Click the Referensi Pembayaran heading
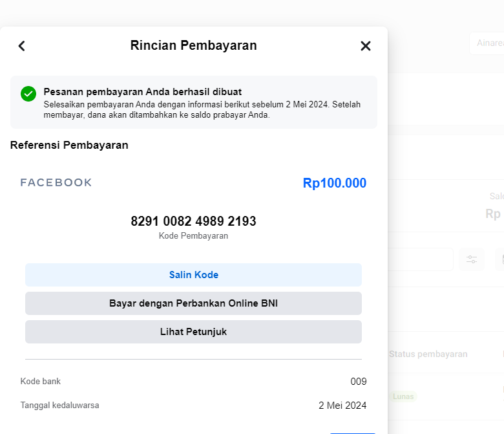The width and height of the screenshot is (504, 434). click(69, 145)
